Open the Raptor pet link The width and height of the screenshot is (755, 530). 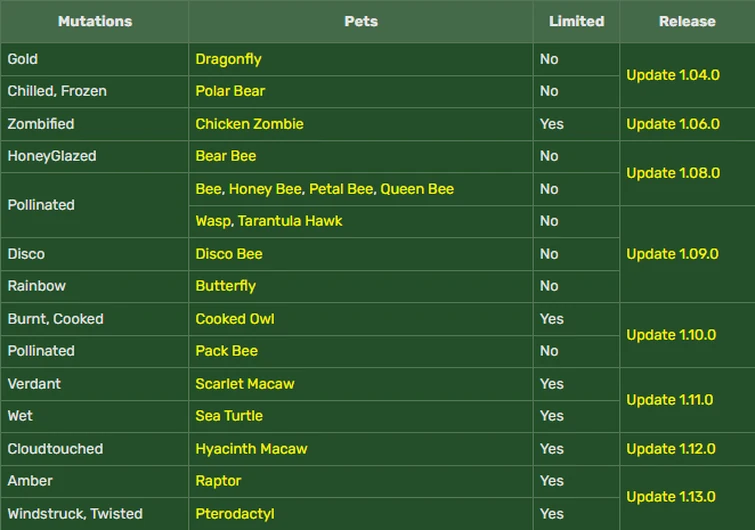[x=218, y=481]
